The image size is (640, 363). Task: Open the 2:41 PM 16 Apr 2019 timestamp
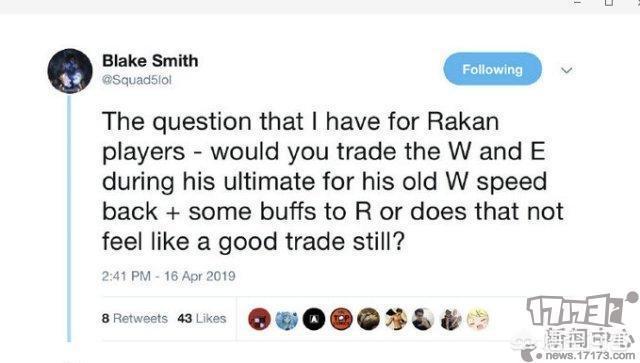pyautogui.click(x=169, y=276)
